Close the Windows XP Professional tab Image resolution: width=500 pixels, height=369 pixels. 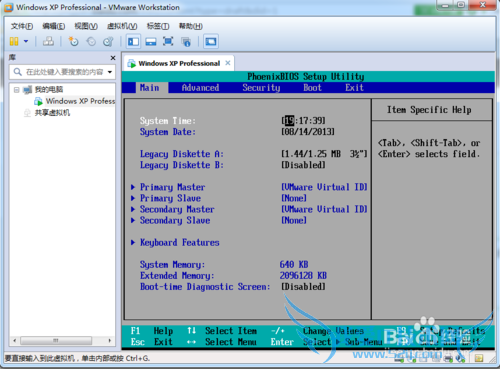click(228, 63)
